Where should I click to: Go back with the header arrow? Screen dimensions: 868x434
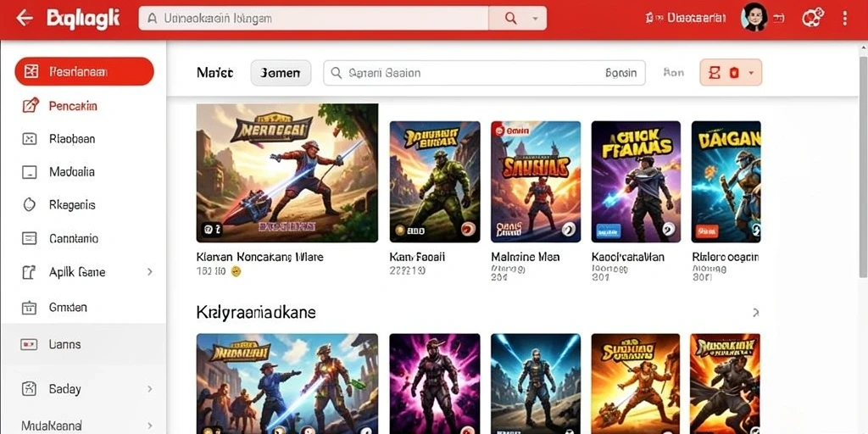click(x=24, y=19)
